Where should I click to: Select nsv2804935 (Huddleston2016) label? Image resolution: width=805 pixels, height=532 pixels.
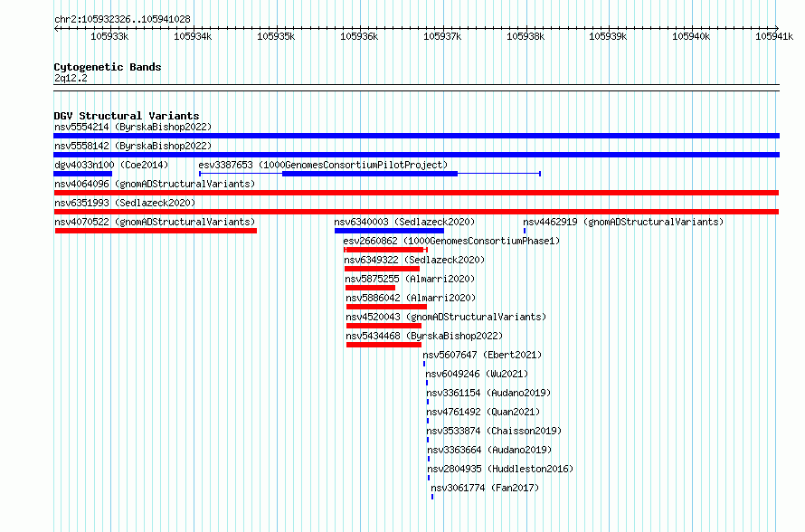coord(500,469)
